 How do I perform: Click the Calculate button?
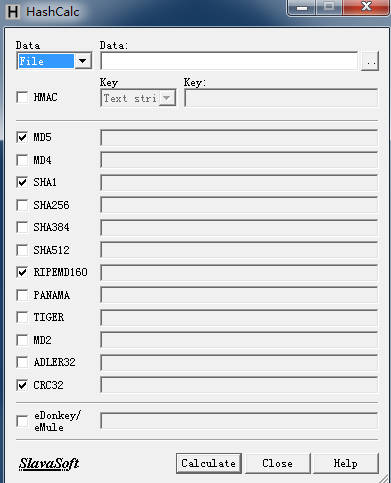click(209, 463)
